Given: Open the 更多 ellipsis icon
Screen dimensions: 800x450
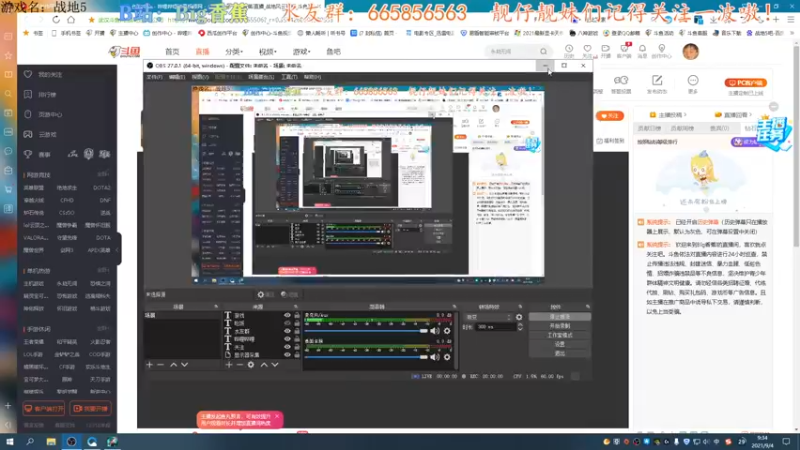Looking at the screenshot, I should click(692, 81).
